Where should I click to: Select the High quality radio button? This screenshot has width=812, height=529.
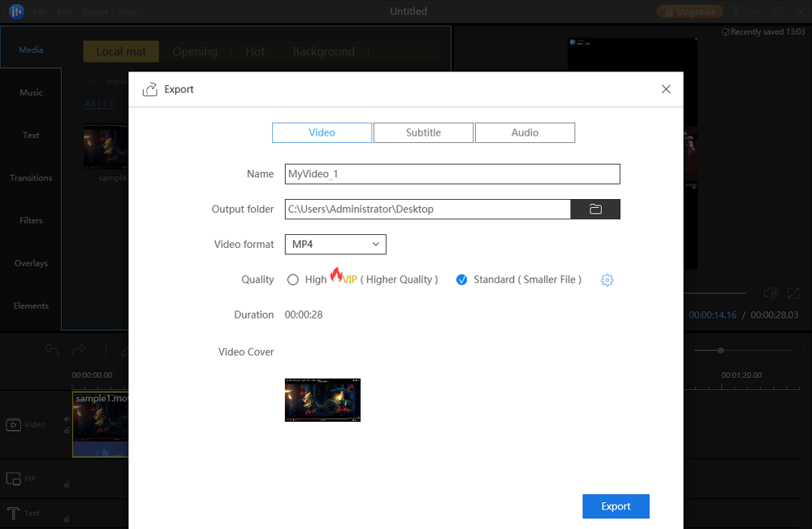pyautogui.click(x=293, y=280)
